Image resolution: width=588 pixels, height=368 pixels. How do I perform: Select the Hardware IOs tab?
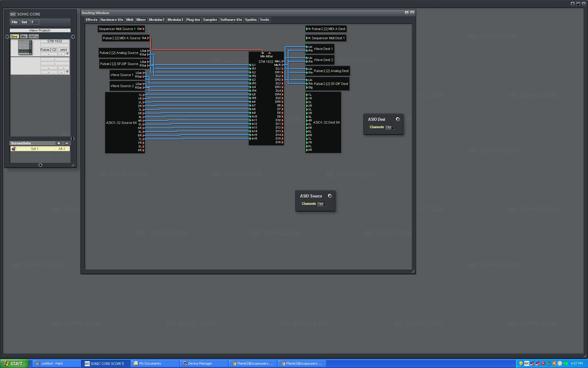[x=112, y=20]
